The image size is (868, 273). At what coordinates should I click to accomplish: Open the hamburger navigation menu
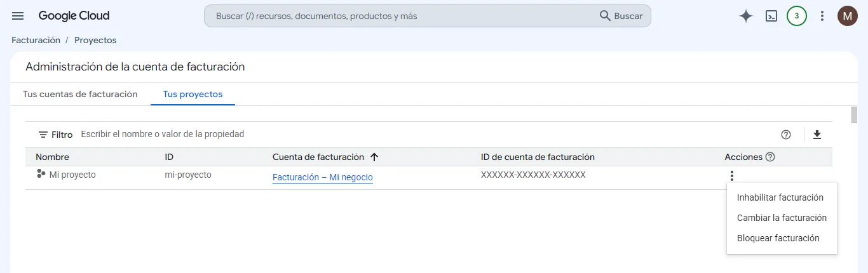click(x=18, y=16)
